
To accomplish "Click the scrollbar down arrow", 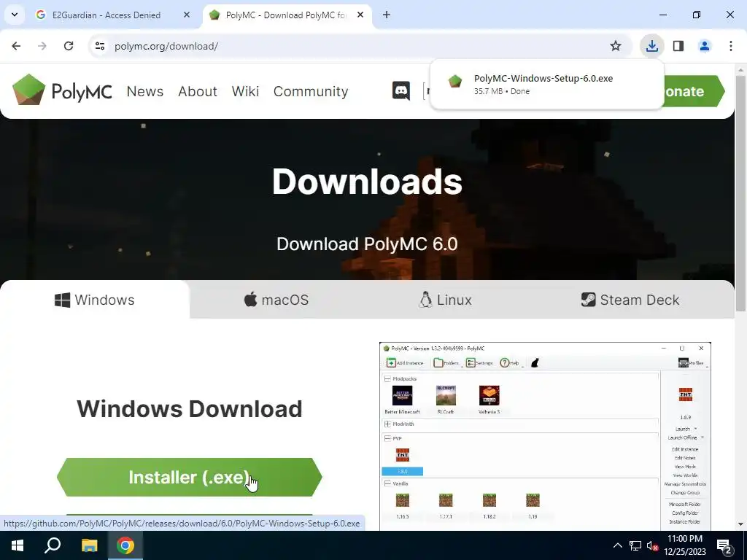I will [x=740, y=524].
